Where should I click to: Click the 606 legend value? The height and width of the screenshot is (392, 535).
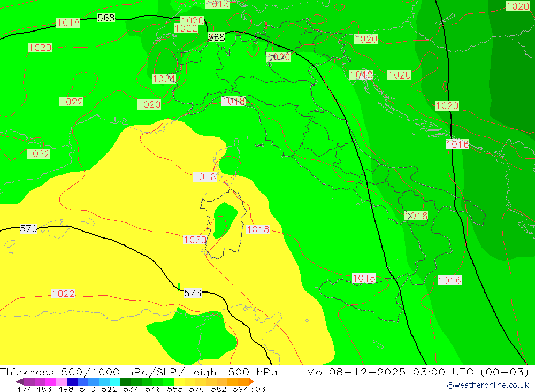(258, 389)
